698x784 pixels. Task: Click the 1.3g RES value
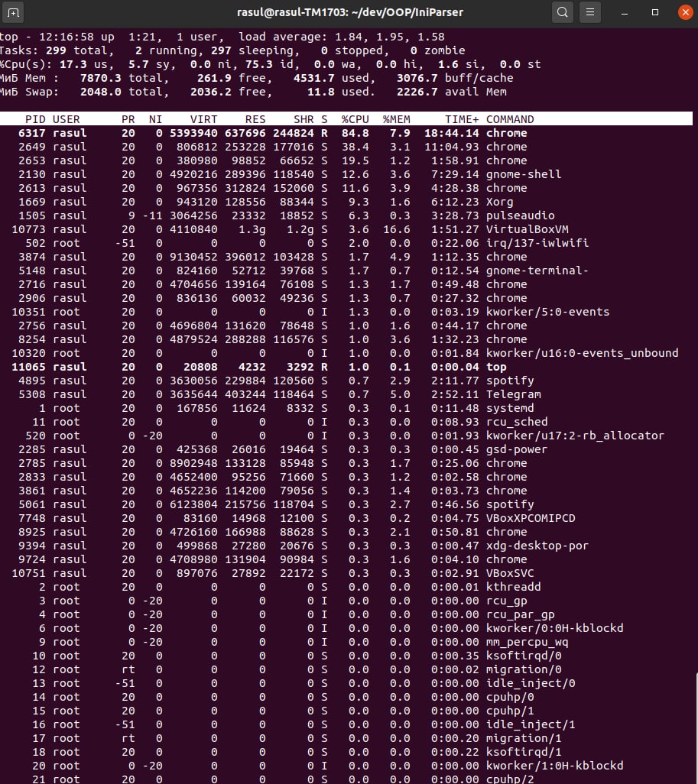click(x=252, y=229)
